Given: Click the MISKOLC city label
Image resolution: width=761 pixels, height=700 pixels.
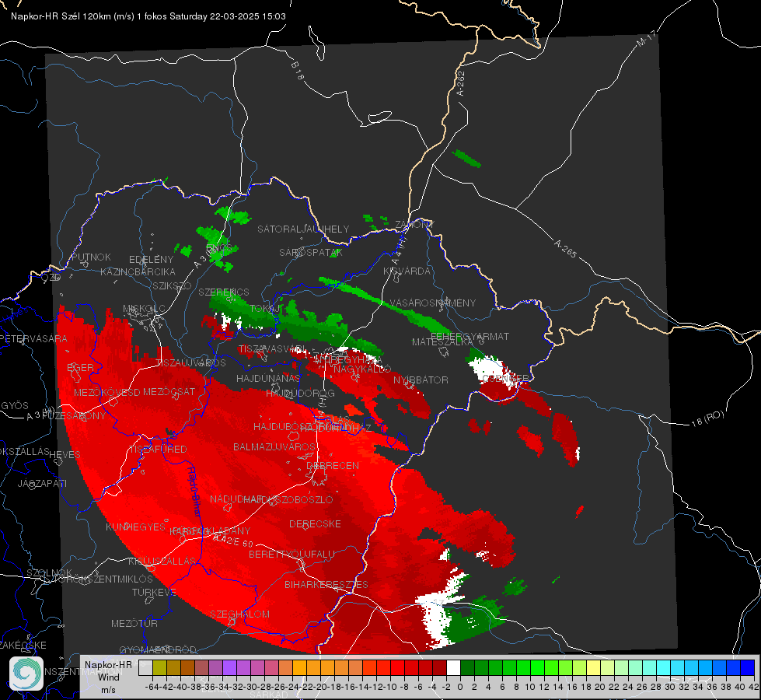Looking at the screenshot, I should click(x=144, y=309).
